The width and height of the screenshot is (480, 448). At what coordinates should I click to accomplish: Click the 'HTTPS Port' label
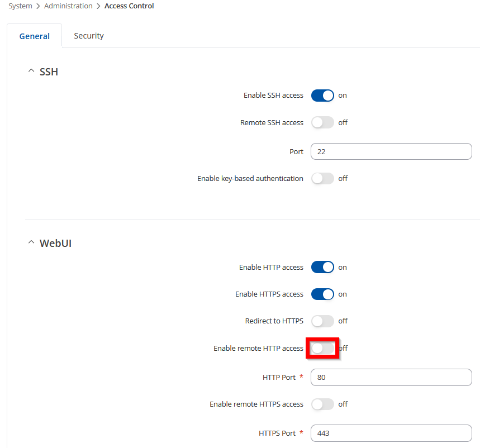277,433
